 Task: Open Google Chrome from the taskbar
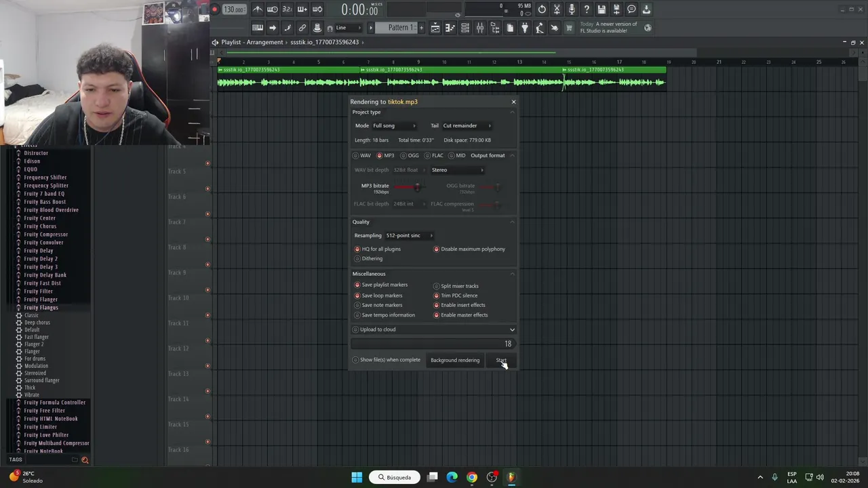(x=472, y=477)
